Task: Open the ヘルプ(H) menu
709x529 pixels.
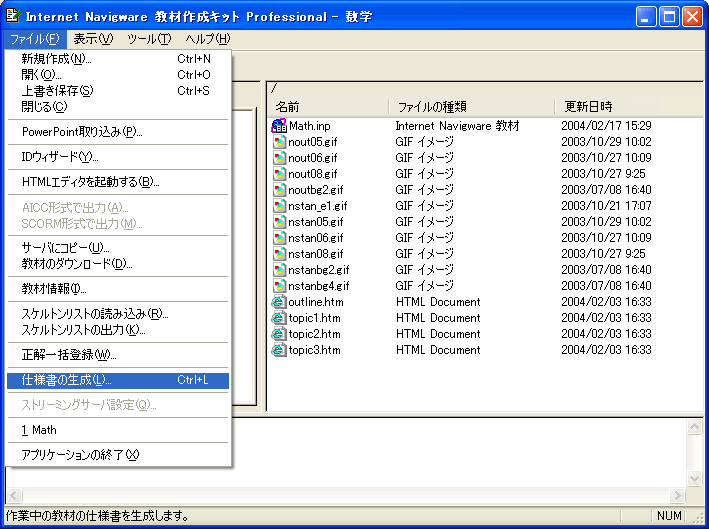Action: click(x=208, y=39)
